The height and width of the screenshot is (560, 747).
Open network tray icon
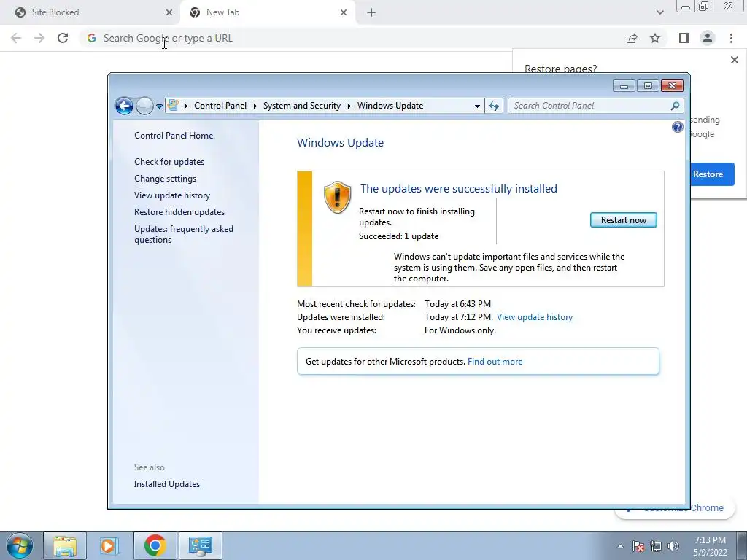coord(656,546)
